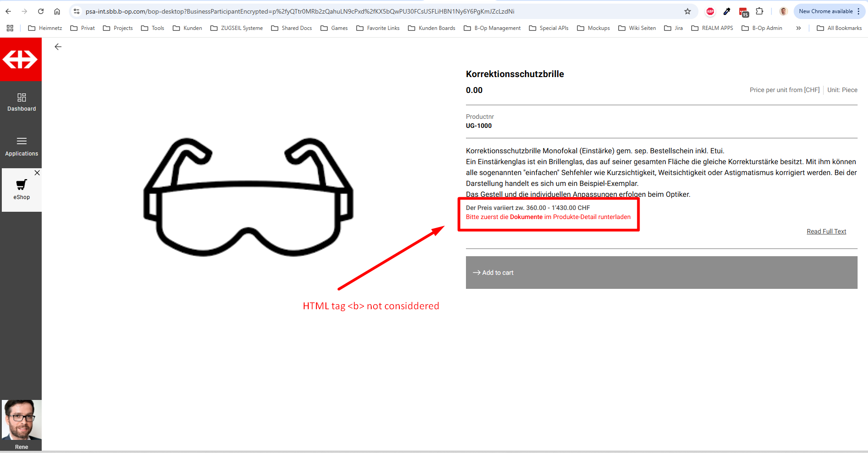Screen dimensions: 868x453
Task: Go back using the page back arrow
Action: (x=58, y=47)
